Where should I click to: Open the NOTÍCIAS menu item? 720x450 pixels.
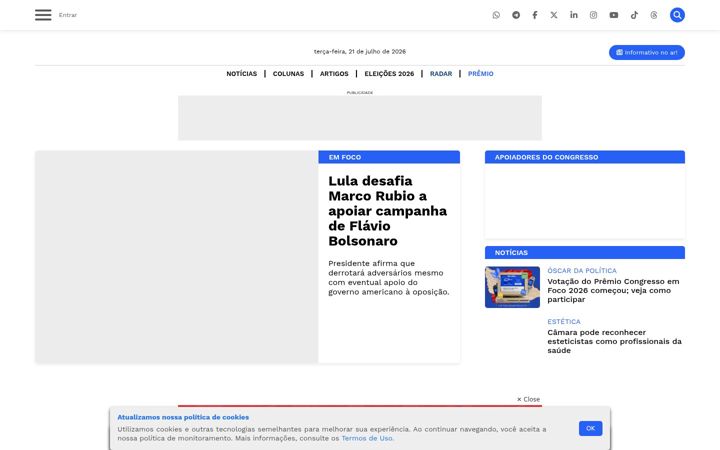pos(242,73)
